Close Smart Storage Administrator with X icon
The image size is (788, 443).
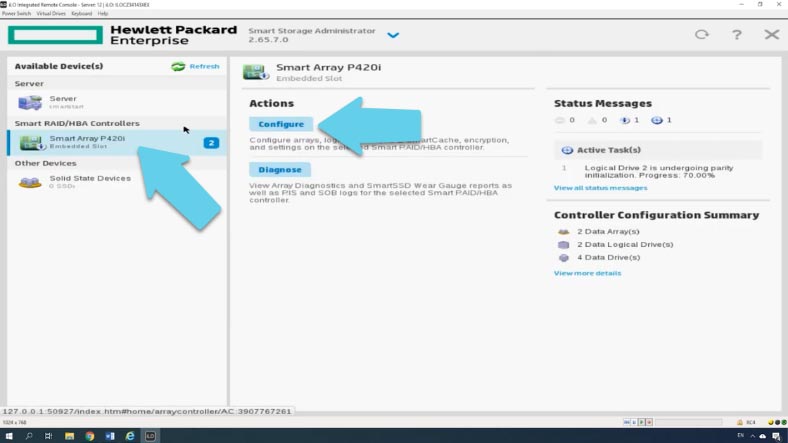coord(771,35)
